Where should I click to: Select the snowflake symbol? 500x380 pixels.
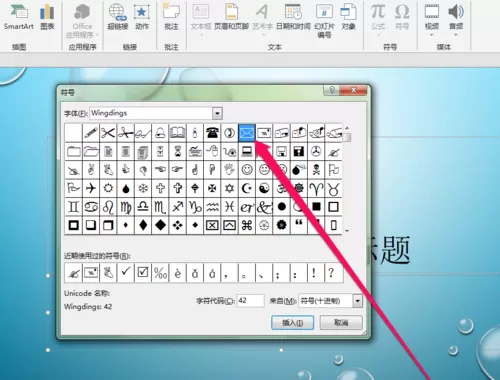click(x=143, y=188)
